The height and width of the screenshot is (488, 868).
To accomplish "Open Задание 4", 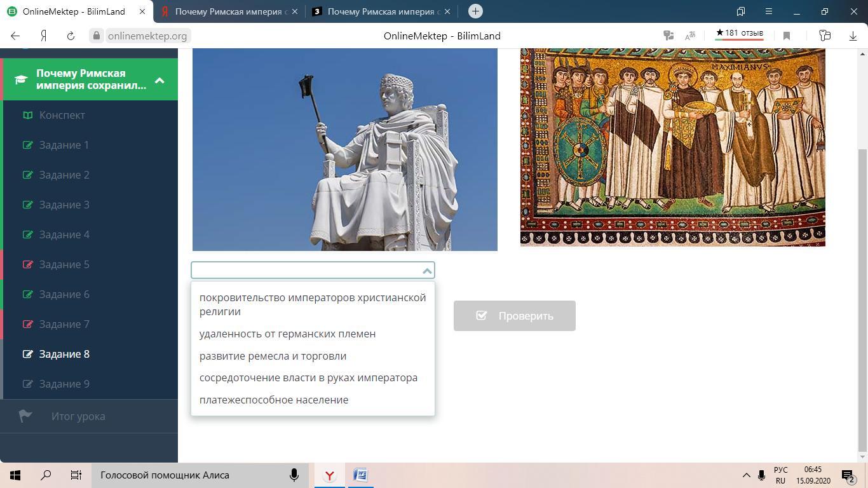I will click(x=64, y=234).
